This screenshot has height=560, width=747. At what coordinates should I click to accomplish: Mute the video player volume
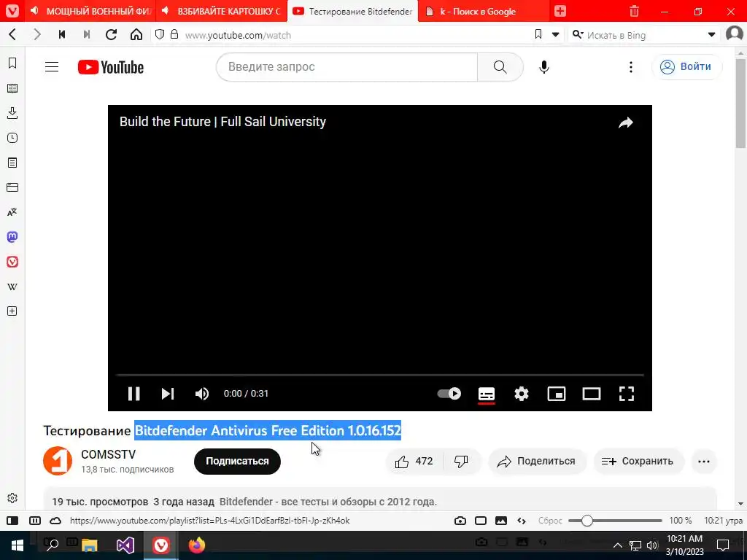click(202, 394)
